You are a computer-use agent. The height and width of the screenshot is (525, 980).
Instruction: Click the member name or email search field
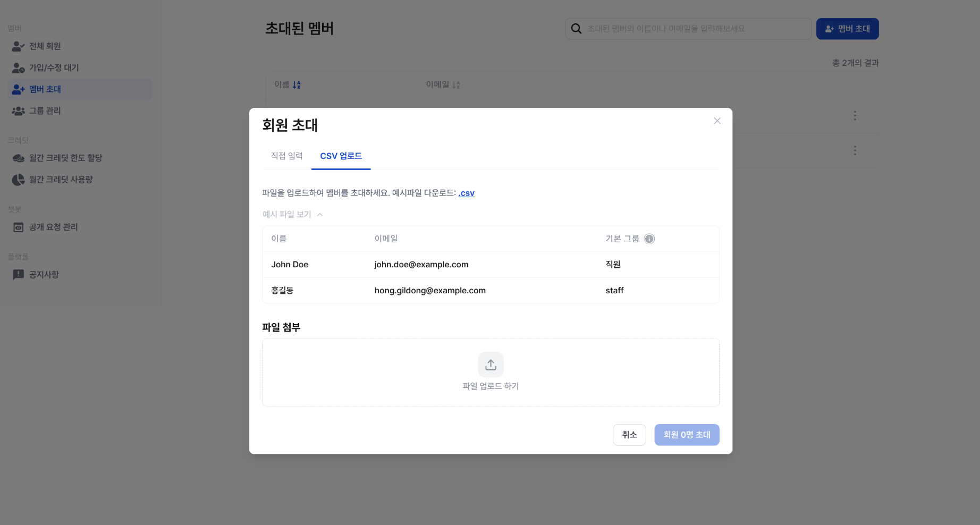pos(688,29)
